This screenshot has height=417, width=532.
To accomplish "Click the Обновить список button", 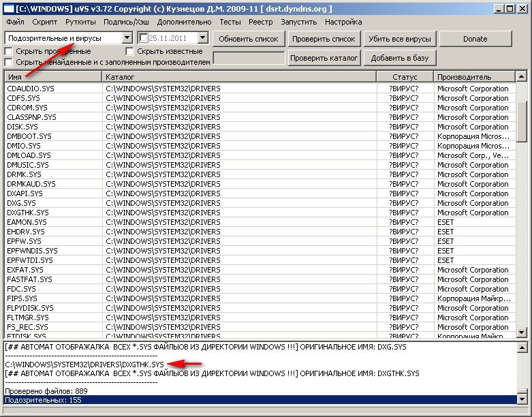I will click(249, 39).
